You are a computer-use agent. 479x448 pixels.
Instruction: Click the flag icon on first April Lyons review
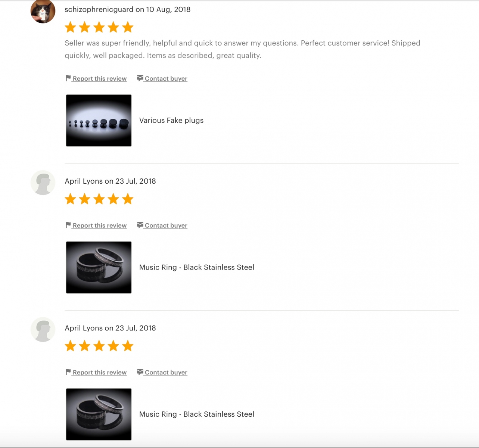68,225
